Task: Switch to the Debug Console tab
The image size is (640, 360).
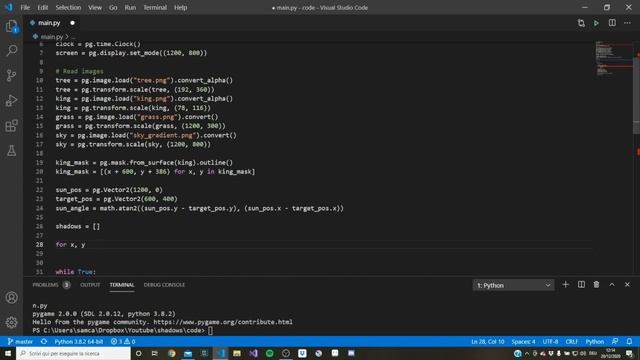Action: [164, 284]
